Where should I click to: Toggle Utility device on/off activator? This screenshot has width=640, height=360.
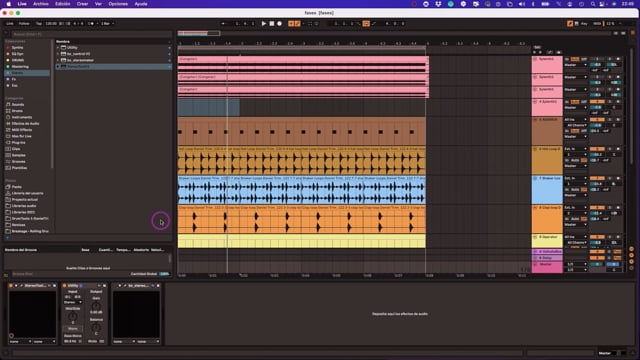click(x=64, y=286)
